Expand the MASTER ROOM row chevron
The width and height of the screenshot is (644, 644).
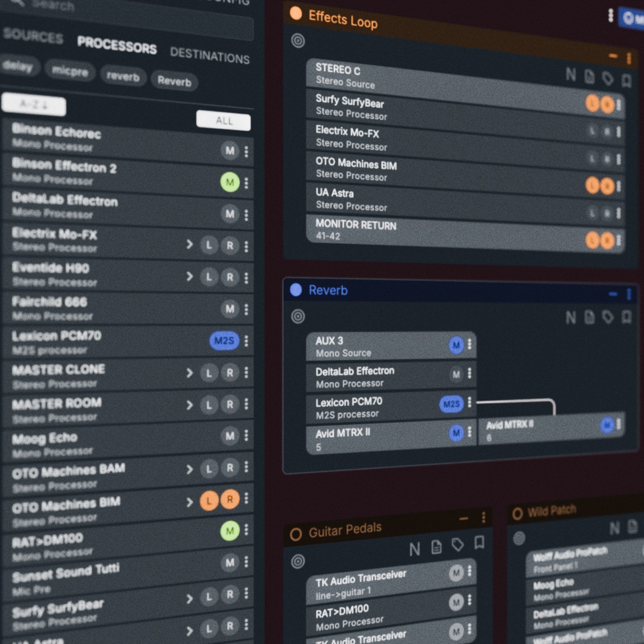coord(190,405)
